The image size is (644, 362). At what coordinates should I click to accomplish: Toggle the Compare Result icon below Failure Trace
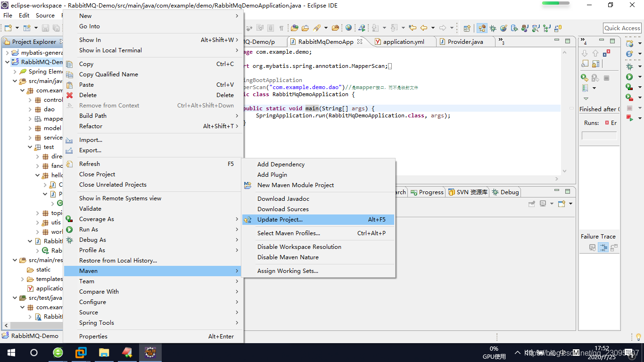pos(614,247)
